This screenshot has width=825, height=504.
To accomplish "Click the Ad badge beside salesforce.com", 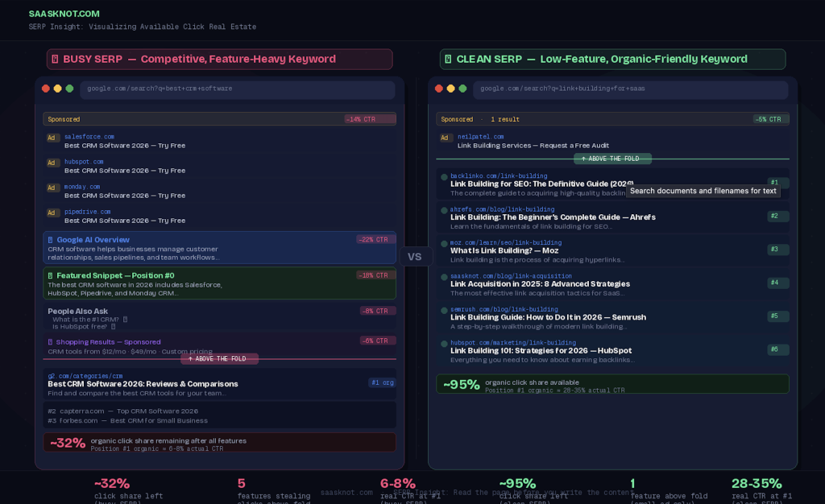I will coord(53,138).
